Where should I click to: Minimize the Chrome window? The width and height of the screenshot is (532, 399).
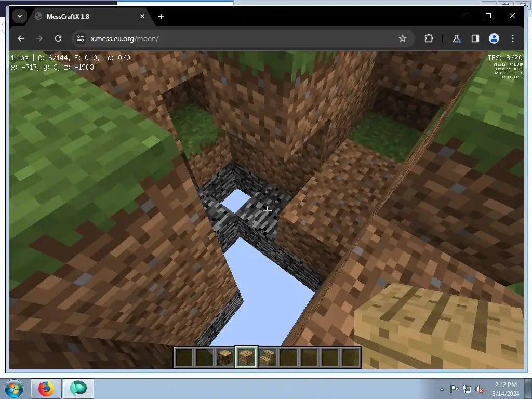(464, 16)
